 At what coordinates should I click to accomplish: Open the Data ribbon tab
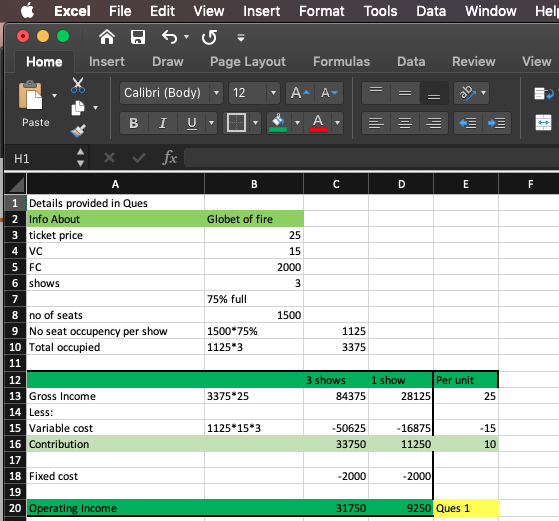tap(411, 62)
